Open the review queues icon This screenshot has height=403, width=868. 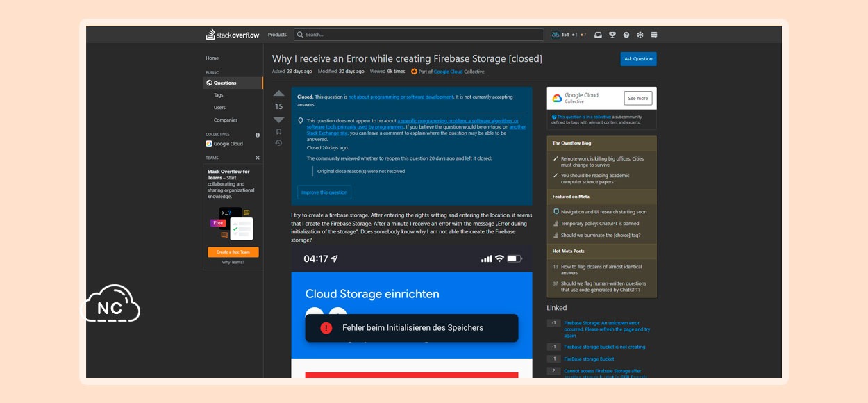click(x=640, y=35)
